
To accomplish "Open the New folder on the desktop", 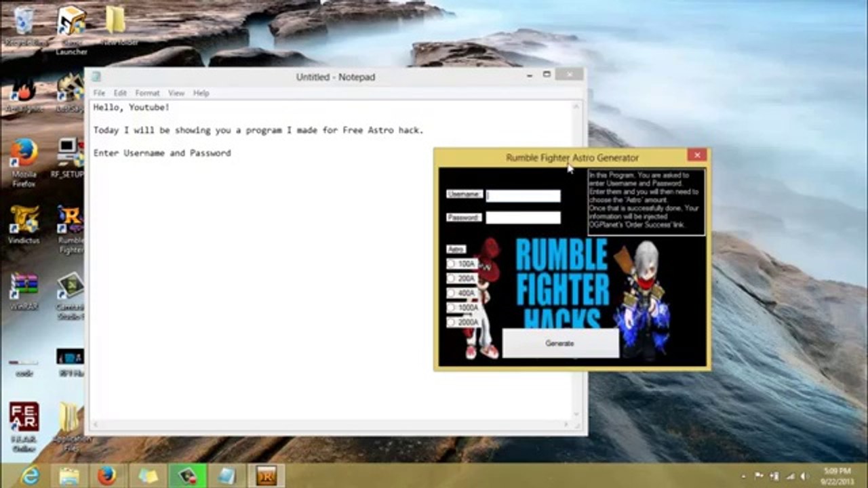I will pyautogui.click(x=116, y=26).
